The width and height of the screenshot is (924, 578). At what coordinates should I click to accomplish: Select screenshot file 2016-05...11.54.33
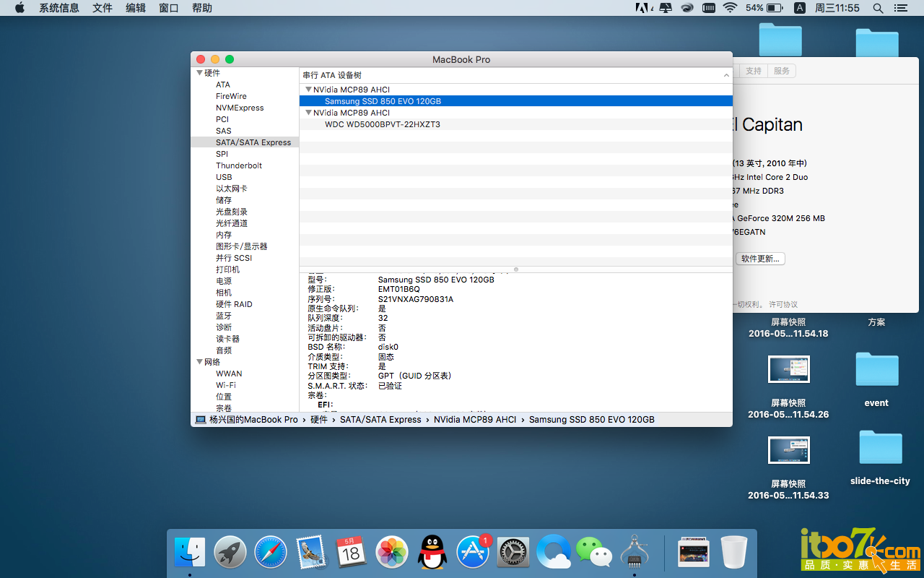point(788,450)
